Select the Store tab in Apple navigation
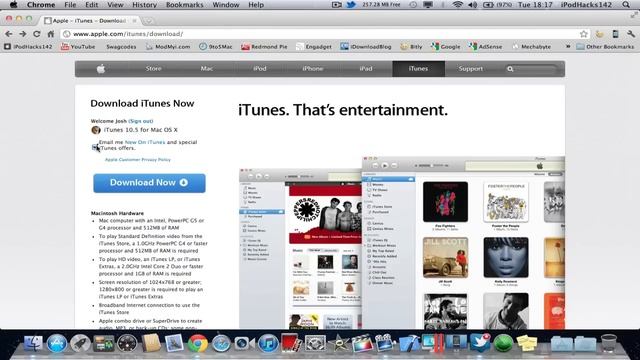Viewport: 640px width, 360px height. tap(153, 69)
